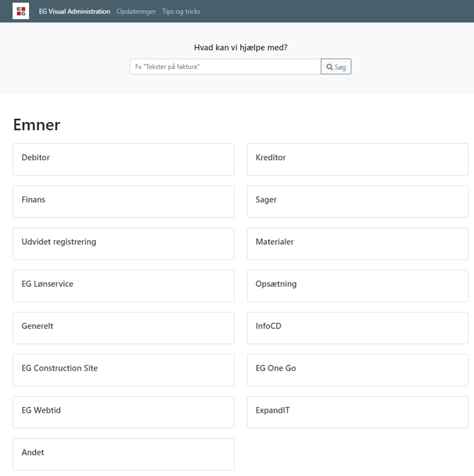Select the InfoCD topic
474x476 pixels.
[x=357, y=327]
